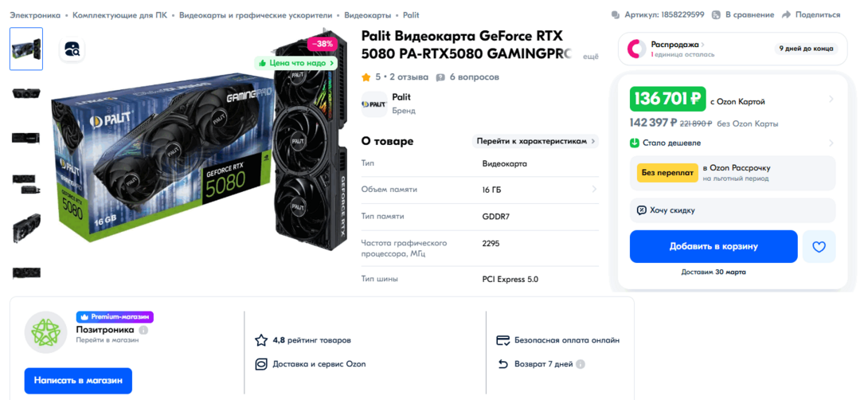
Task: Add product to favorites with heart icon
Action: point(819,247)
